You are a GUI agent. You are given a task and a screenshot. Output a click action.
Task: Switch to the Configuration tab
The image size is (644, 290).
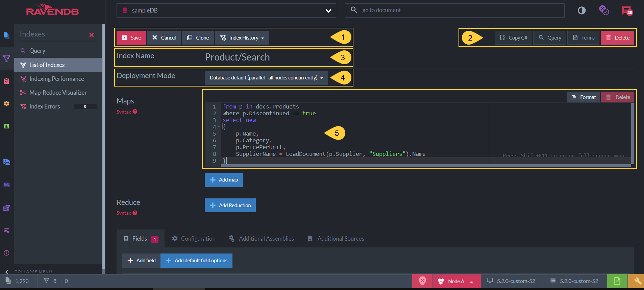coord(194,239)
